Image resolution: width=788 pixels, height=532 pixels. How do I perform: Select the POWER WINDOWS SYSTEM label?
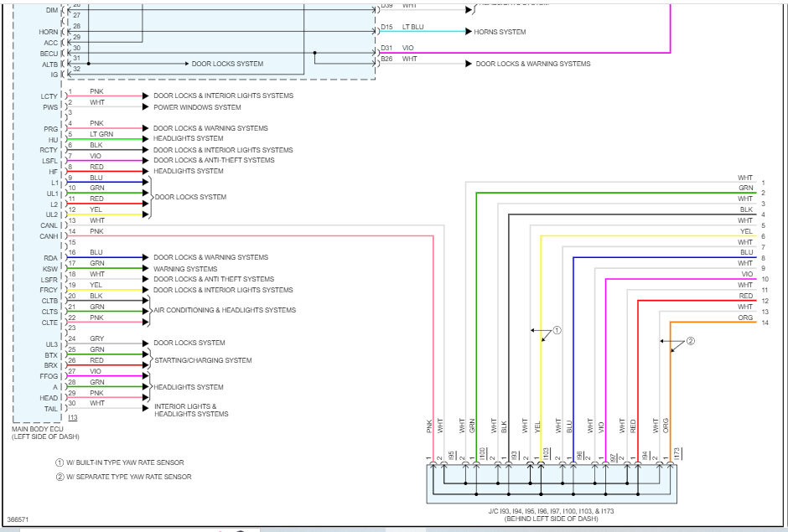coord(197,107)
